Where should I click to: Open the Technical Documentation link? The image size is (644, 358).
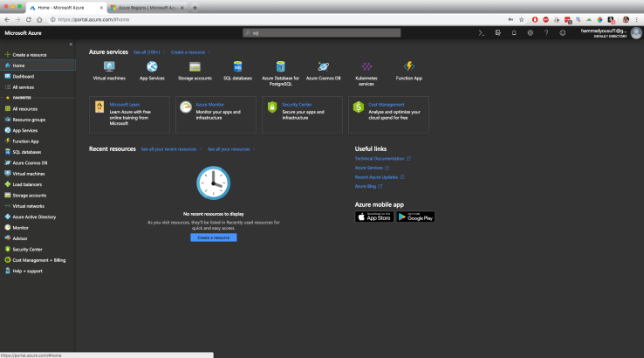(x=380, y=159)
